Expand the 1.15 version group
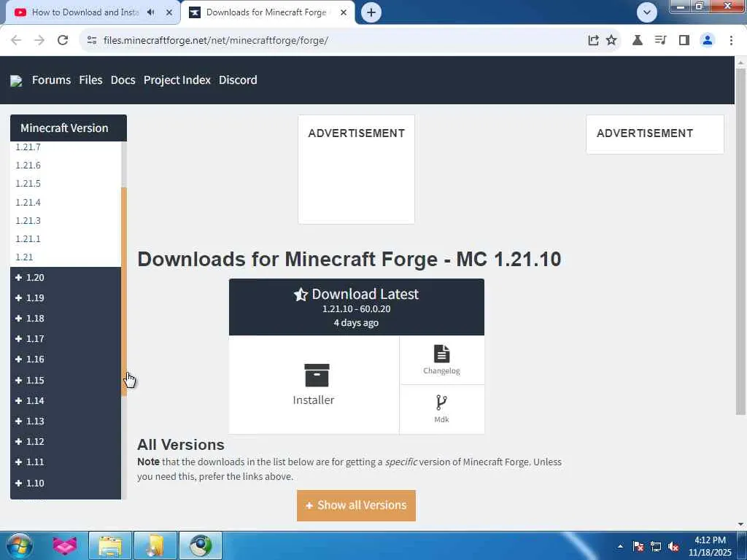This screenshot has width=747, height=560. (x=65, y=381)
